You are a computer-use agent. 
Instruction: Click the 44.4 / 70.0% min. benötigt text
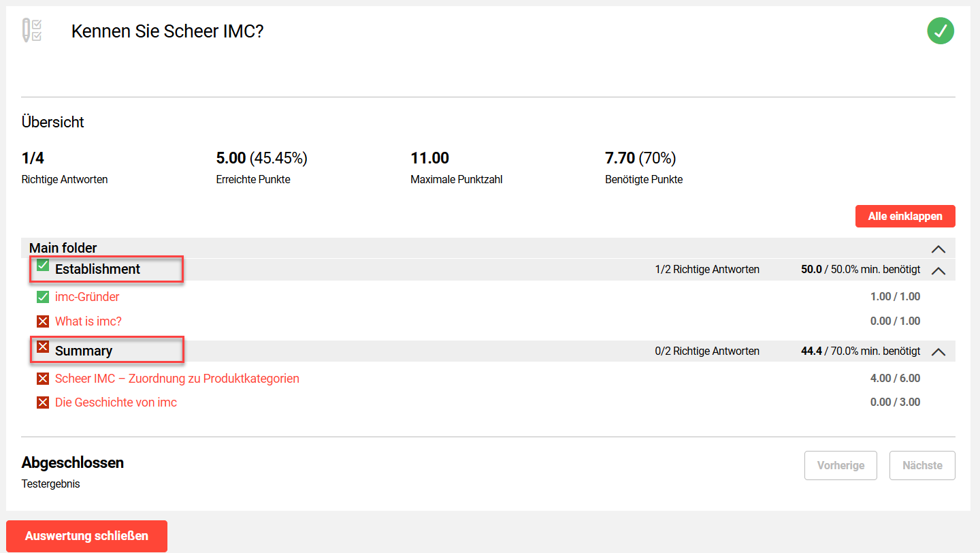click(861, 351)
